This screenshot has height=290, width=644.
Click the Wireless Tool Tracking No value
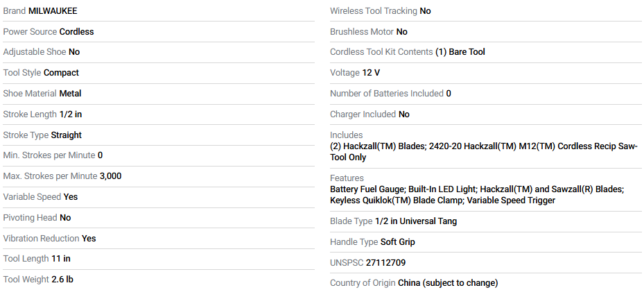[425, 11]
